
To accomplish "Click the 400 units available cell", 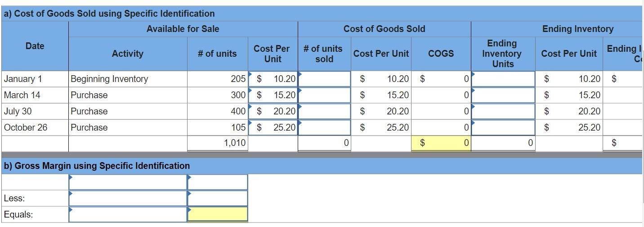I will point(218,111).
